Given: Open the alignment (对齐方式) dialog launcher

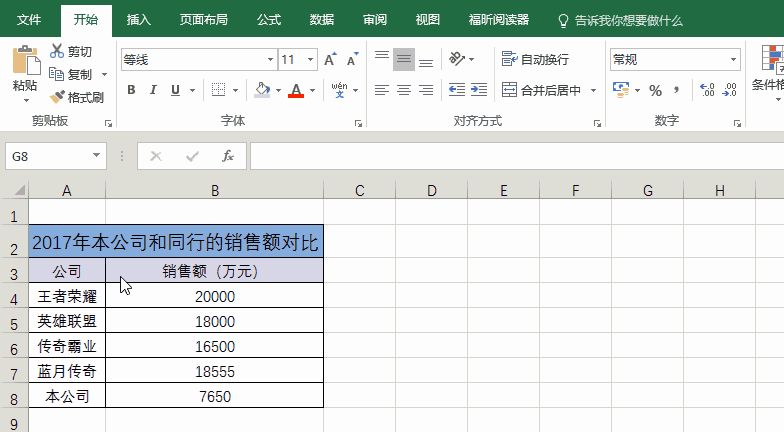Looking at the screenshot, I should point(597,123).
